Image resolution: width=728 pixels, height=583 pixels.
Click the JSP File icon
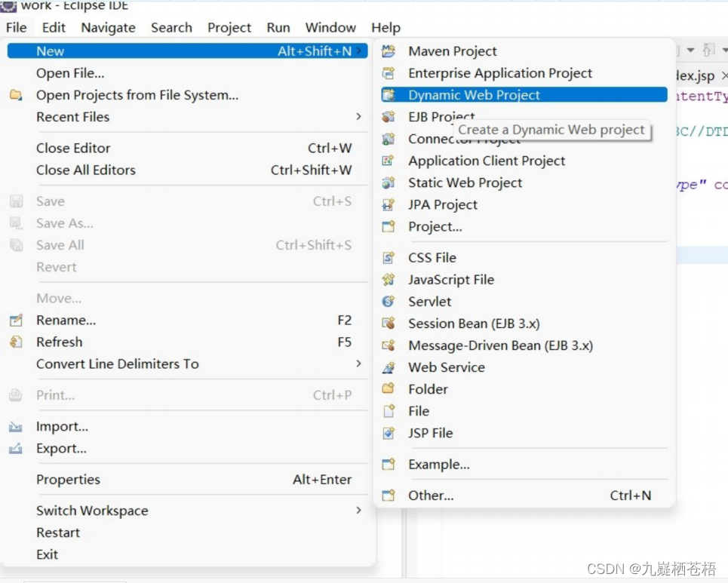[x=389, y=433]
